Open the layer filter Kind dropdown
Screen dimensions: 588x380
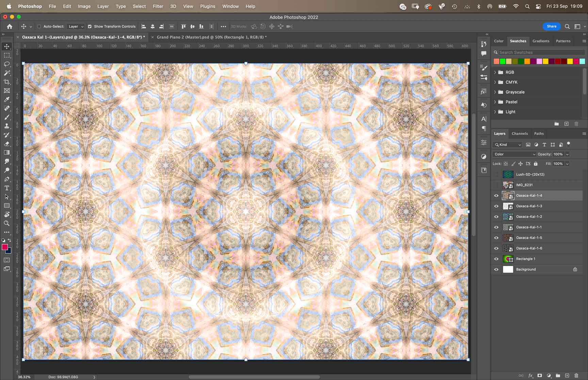(507, 145)
